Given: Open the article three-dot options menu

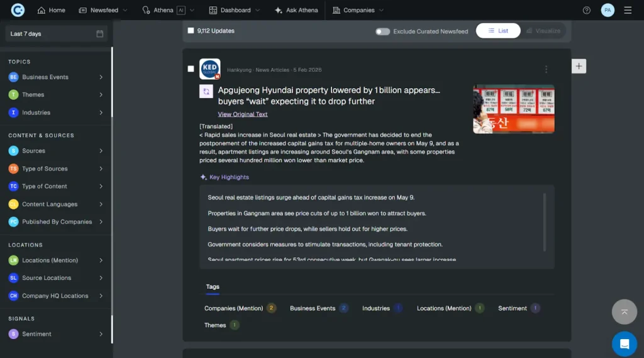Looking at the screenshot, I should [x=546, y=70].
